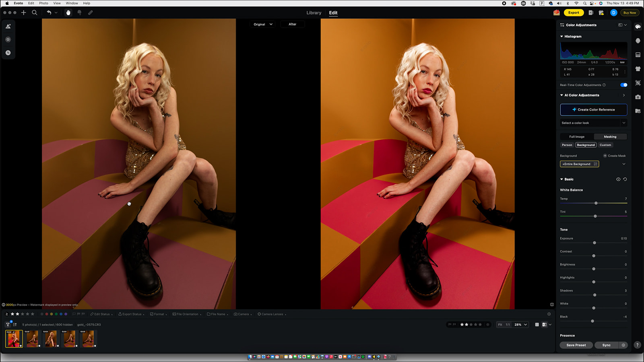Click the undo arrow icon

click(x=49, y=12)
